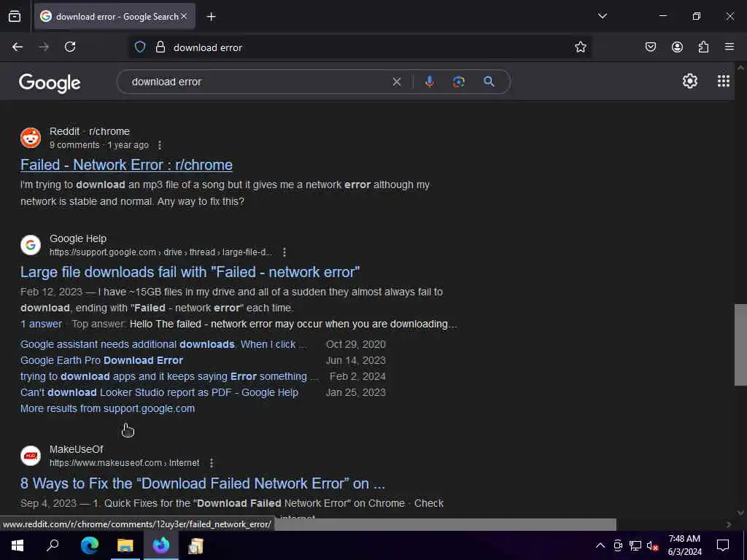The height and width of the screenshot is (560, 747).
Task: Open Firefox application hamburger menu
Action: pyautogui.click(x=729, y=47)
